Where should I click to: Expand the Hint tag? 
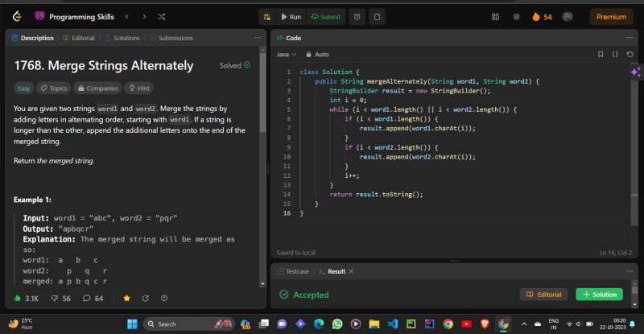139,88
